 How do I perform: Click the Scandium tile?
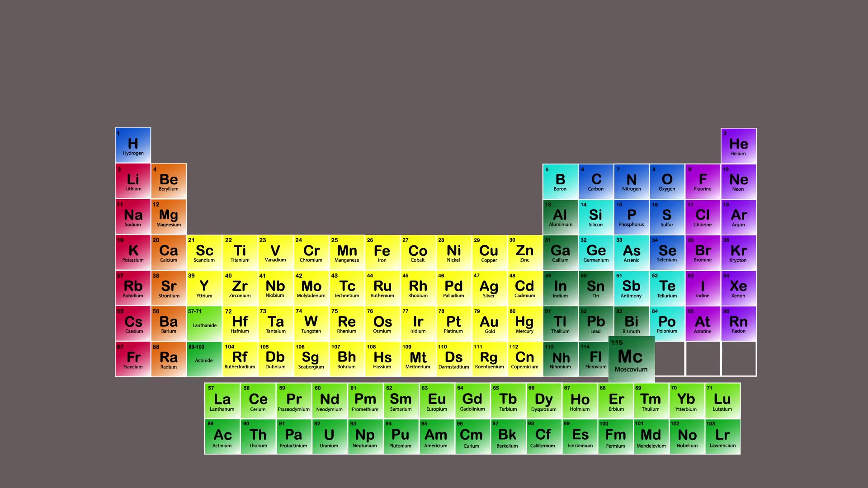pyautogui.click(x=204, y=252)
